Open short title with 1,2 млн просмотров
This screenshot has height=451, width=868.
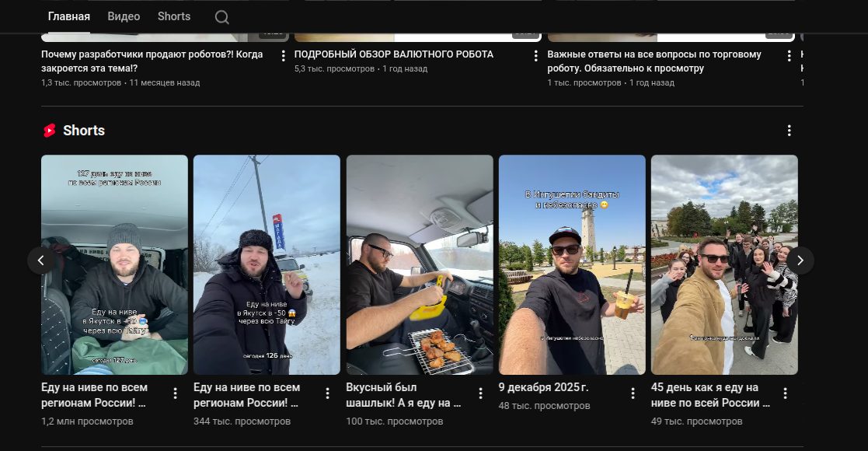(x=94, y=395)
